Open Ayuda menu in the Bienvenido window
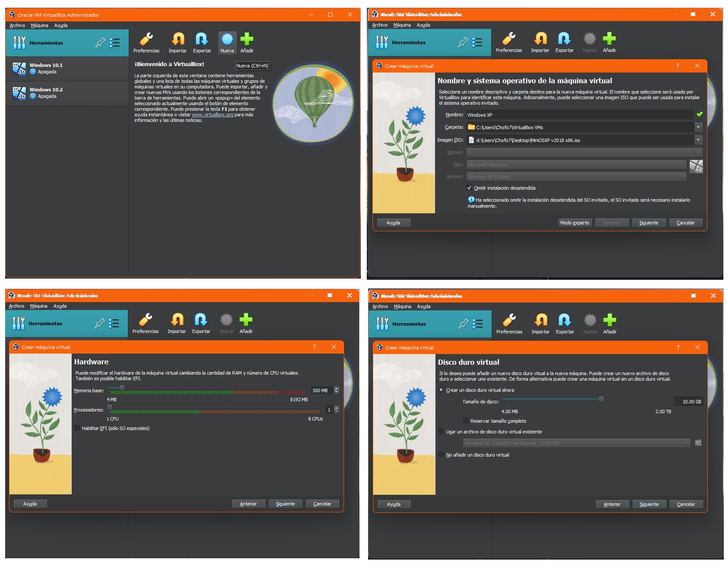Screen dimensions: 728x569 coord(61,25)
